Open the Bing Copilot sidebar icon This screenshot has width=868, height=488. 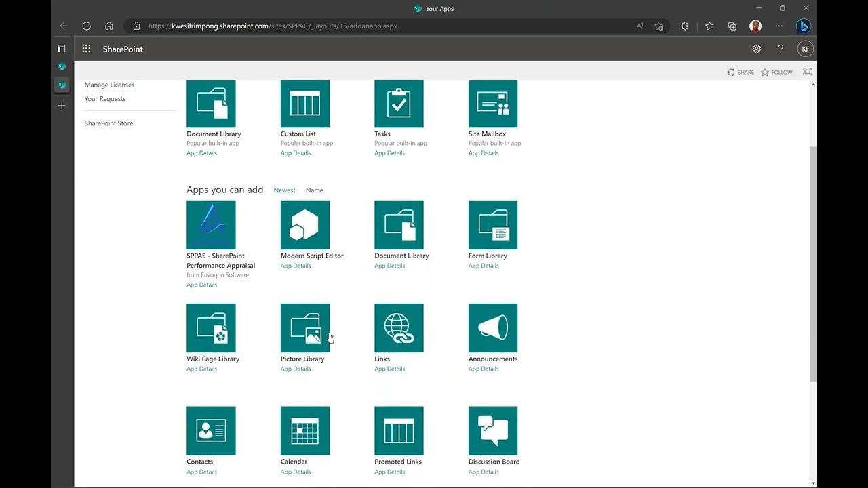804,26
